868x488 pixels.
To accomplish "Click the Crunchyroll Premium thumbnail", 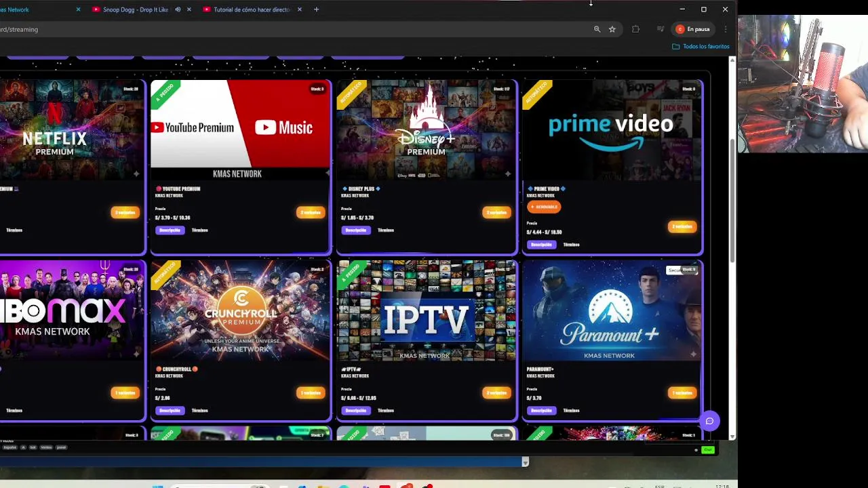I will [240, 310].
